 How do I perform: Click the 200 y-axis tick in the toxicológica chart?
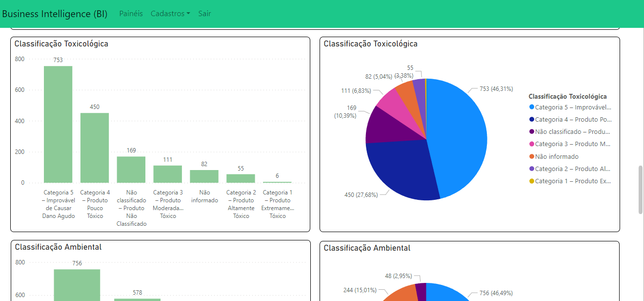click(20, 152)
